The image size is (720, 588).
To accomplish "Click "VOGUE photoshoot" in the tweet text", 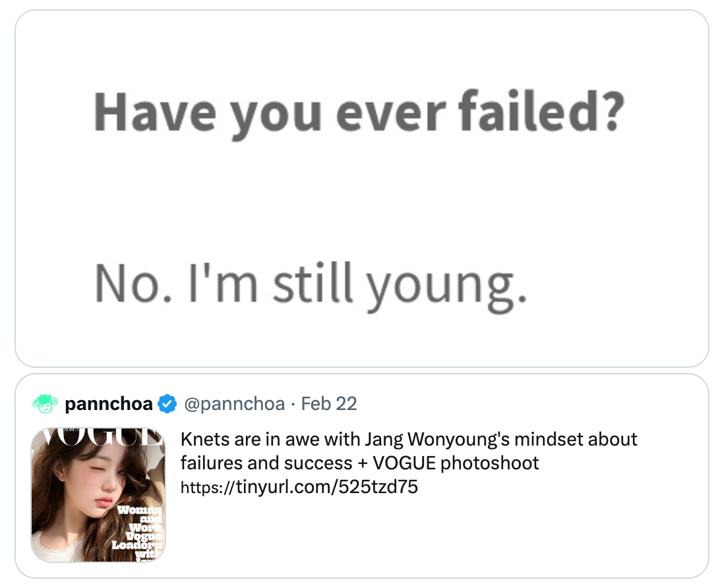I will click(456, 463).
